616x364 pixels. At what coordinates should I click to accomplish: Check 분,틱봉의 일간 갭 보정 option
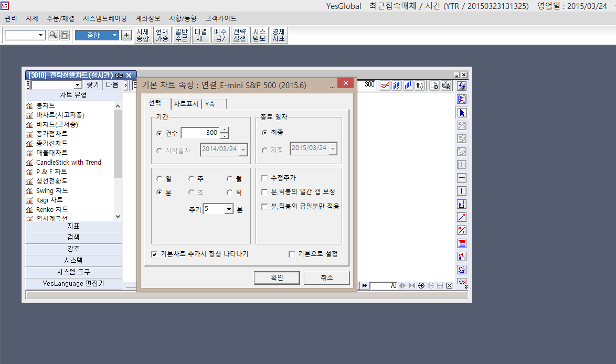click(264, 192)
